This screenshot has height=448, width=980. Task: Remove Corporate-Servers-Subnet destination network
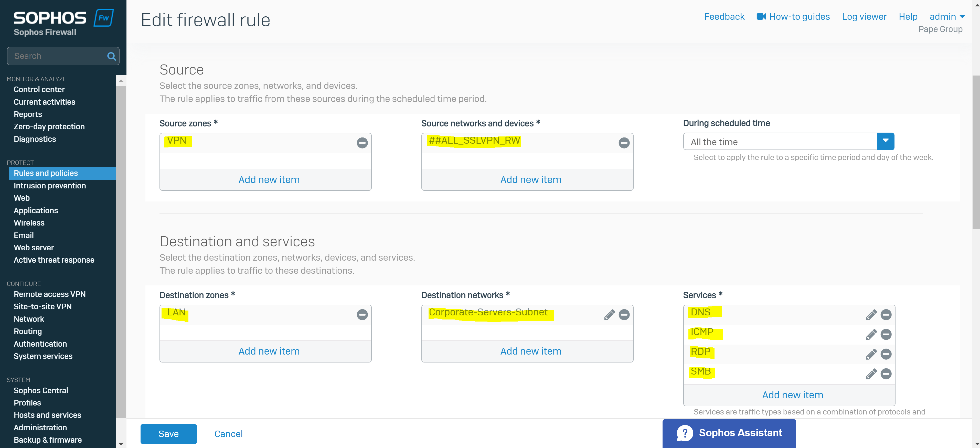624,315
